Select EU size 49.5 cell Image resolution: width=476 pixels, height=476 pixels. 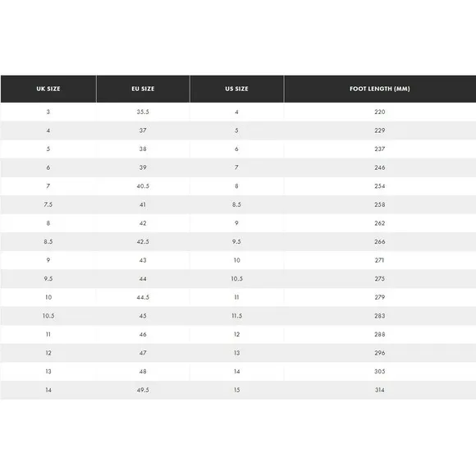[143, 390]
